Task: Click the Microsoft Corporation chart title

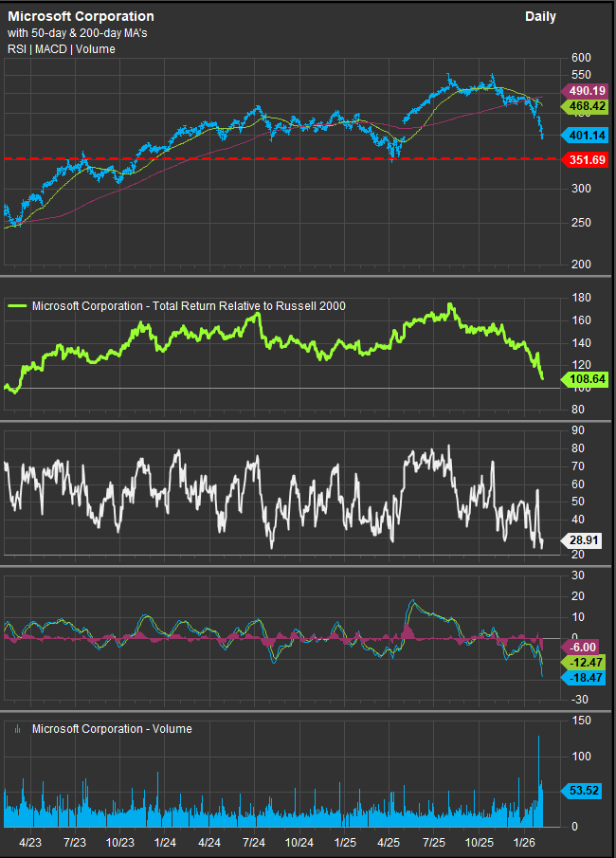Action: click(81, 17)
